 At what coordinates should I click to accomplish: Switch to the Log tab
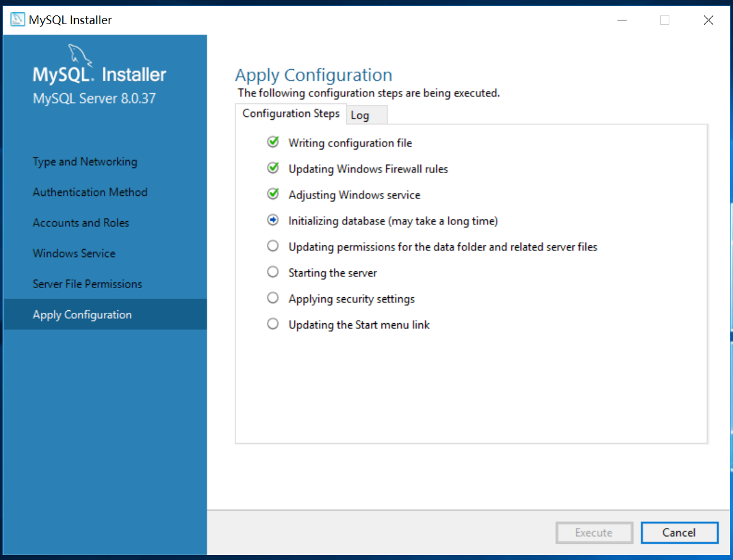click(366, 115)
